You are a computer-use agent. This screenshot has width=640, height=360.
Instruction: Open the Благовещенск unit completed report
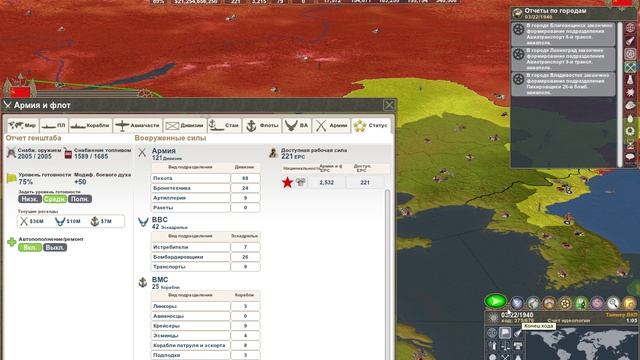tap(563, 34)
